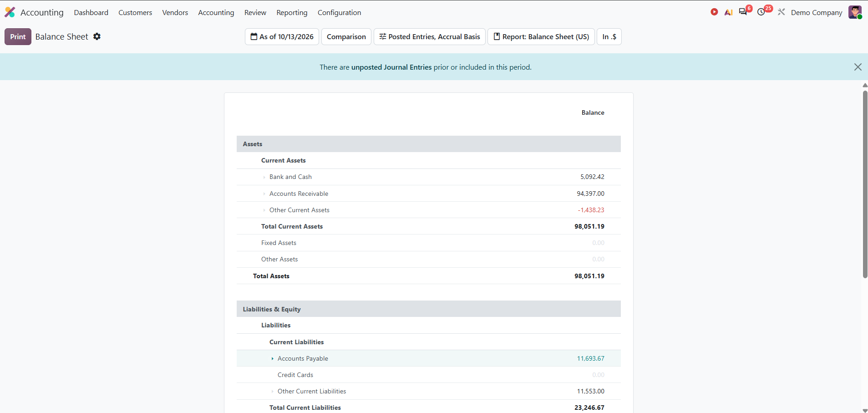
Task: Click the vertical scrollbar thumb
Action: click(x=865, y=184)
